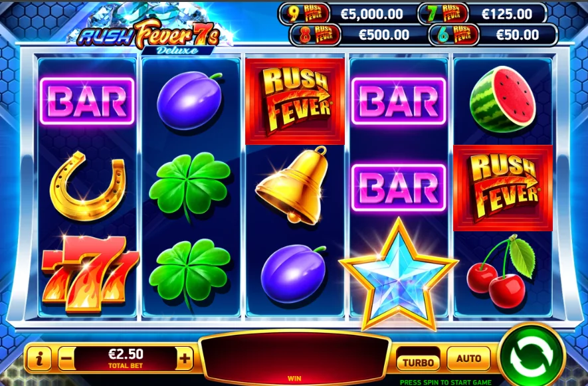Click the golden horseshoe symbol

click(88, 186)
